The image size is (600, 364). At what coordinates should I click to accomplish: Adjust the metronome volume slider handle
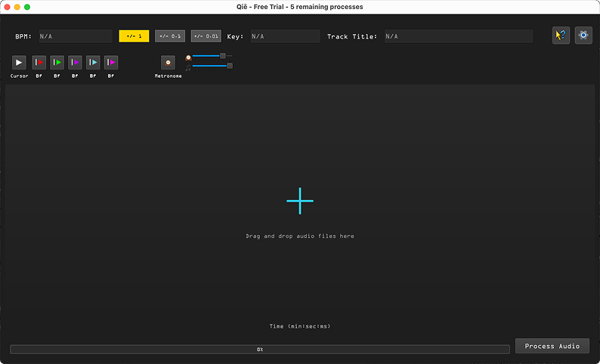tap(223, 56)
